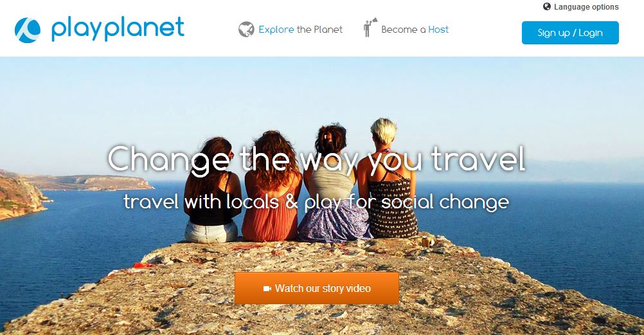Click the playplanet circular logo icon
644x335 pixels.
[28, 30]
